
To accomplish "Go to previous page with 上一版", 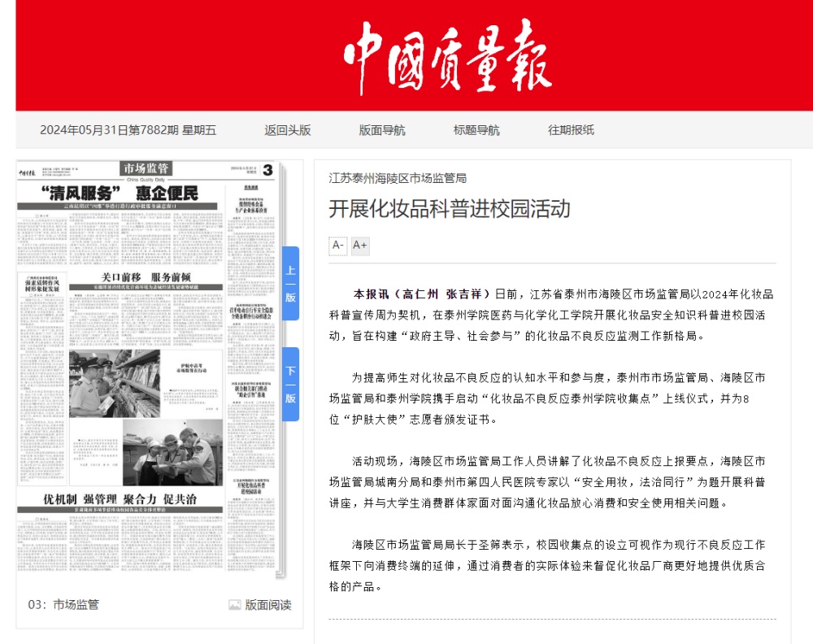I will click(x=290, y=283).
